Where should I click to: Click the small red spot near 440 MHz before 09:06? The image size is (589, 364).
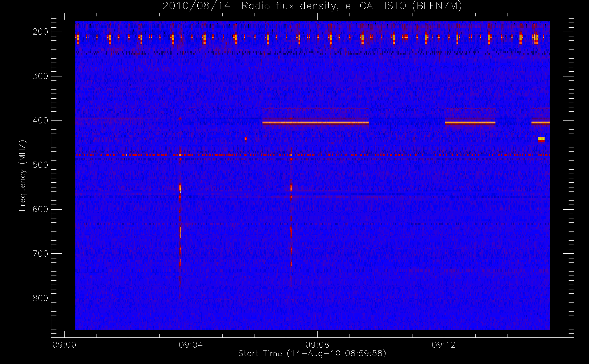pyautogui.click(x=246, y=138)
